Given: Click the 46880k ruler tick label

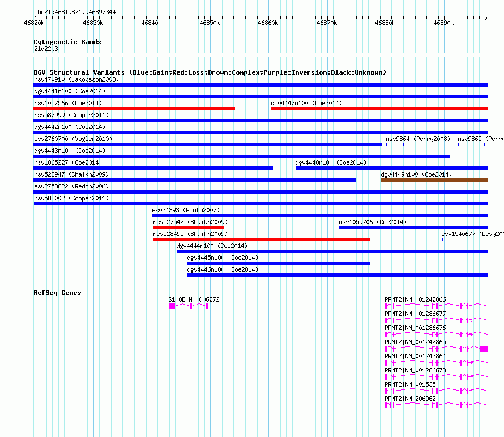Looking at the screenshot, I should [x=385, y=23].
